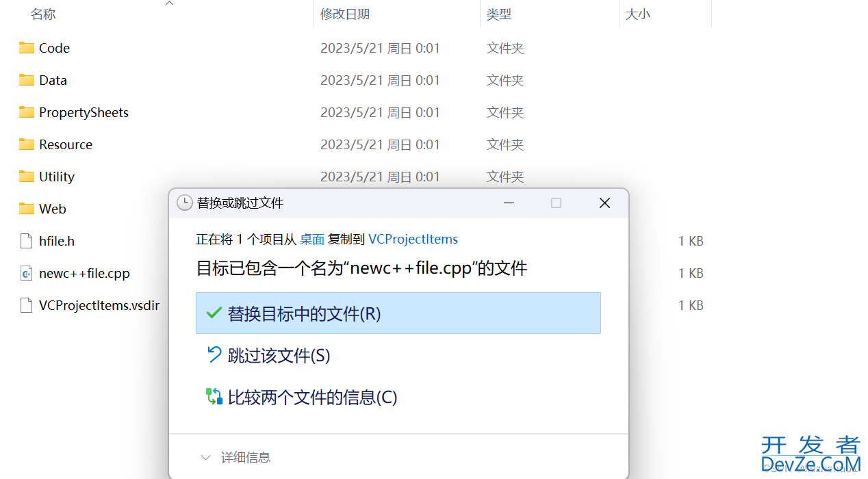This screenshot has height=479, width=868.
Task: Select the VCProjectItems.vsdir file name
Action: 99,305
